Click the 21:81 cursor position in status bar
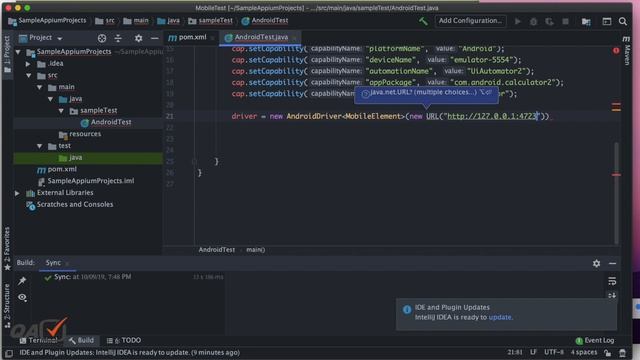This screenshot has height=360, width=640. coord(515,352)
